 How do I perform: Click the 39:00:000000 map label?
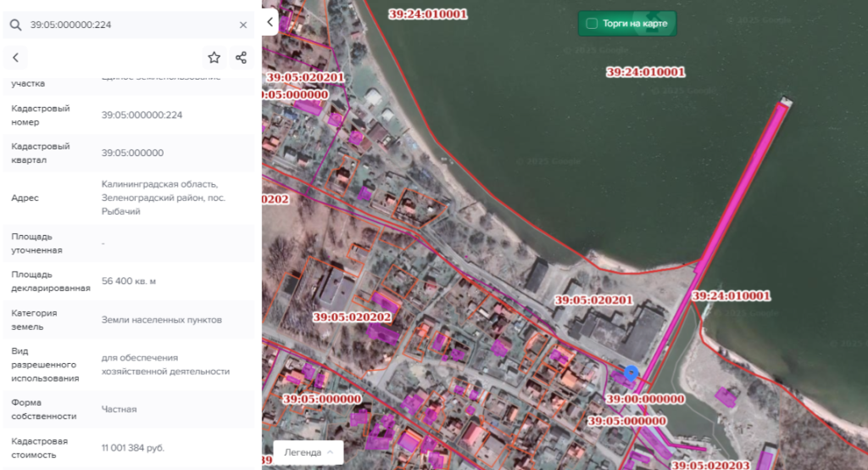[645, 399]
